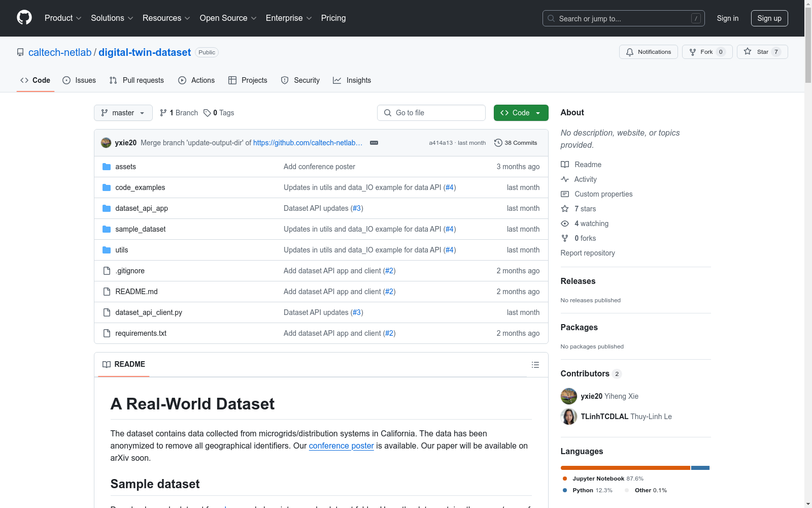Image resolution: width=812 pixels, height=508 pixels.
Task: View the 38 Commits history
Action: 516,143
